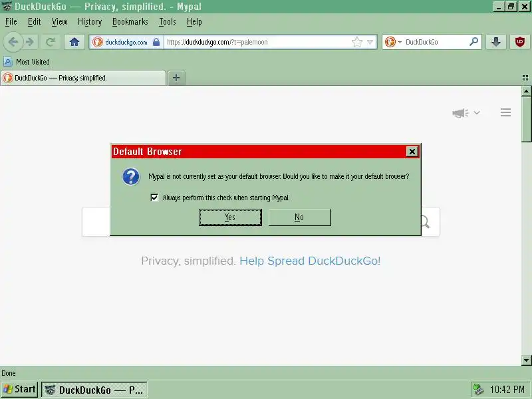Image resolution: width=532 pixels, height=399 pixels.
Task: Open the Help menu
Action: (x=194, y=22)
